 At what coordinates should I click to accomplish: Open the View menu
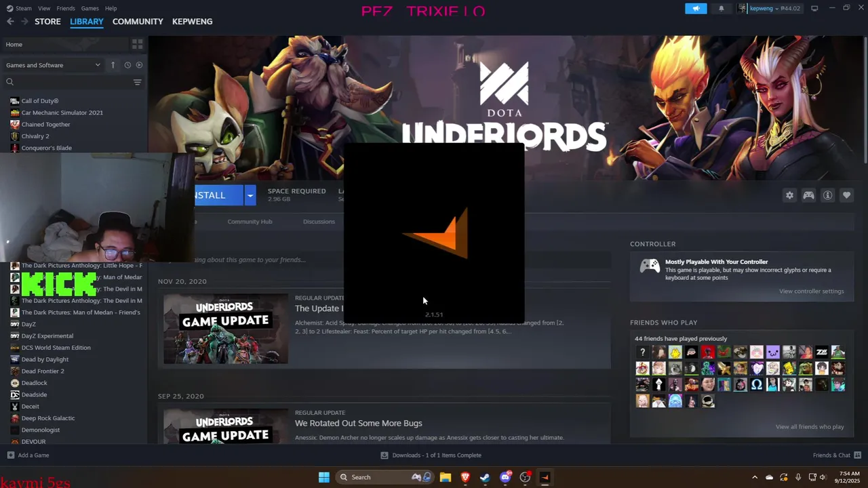coord(44,8)
